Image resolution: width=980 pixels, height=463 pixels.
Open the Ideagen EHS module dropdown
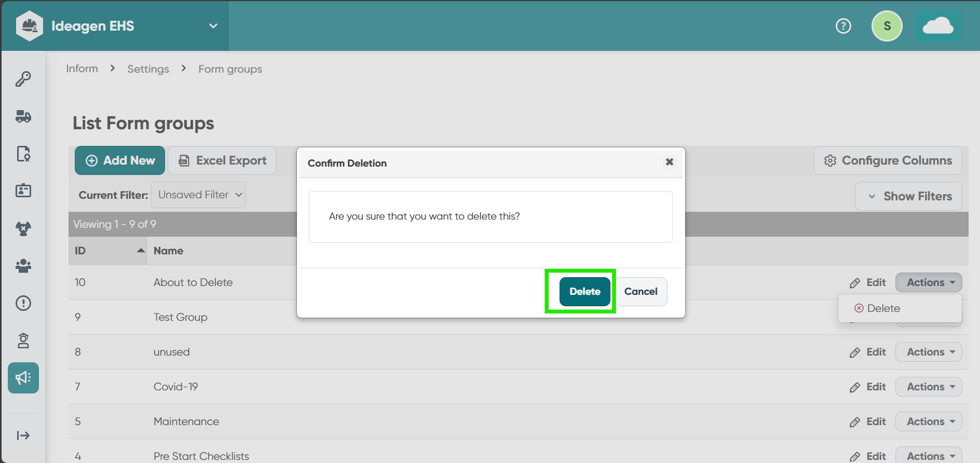213,26
